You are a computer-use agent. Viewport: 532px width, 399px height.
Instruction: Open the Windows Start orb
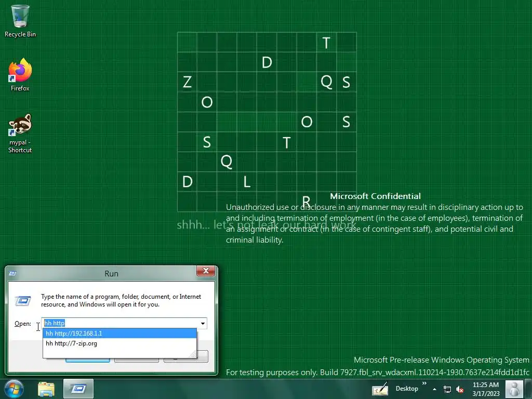pos(14,389)
